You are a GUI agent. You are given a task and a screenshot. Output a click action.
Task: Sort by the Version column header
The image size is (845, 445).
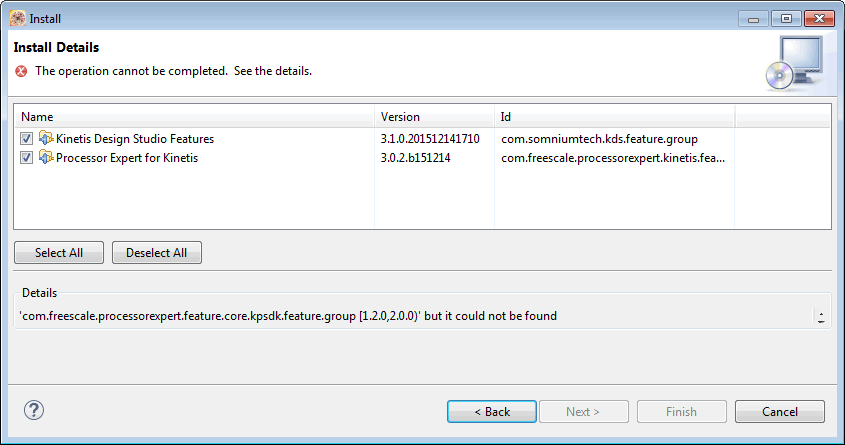coord(434,117)
